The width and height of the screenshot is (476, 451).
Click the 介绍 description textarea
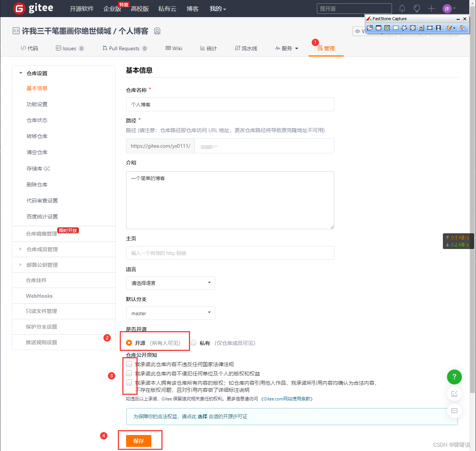click(x=230, y=200)
